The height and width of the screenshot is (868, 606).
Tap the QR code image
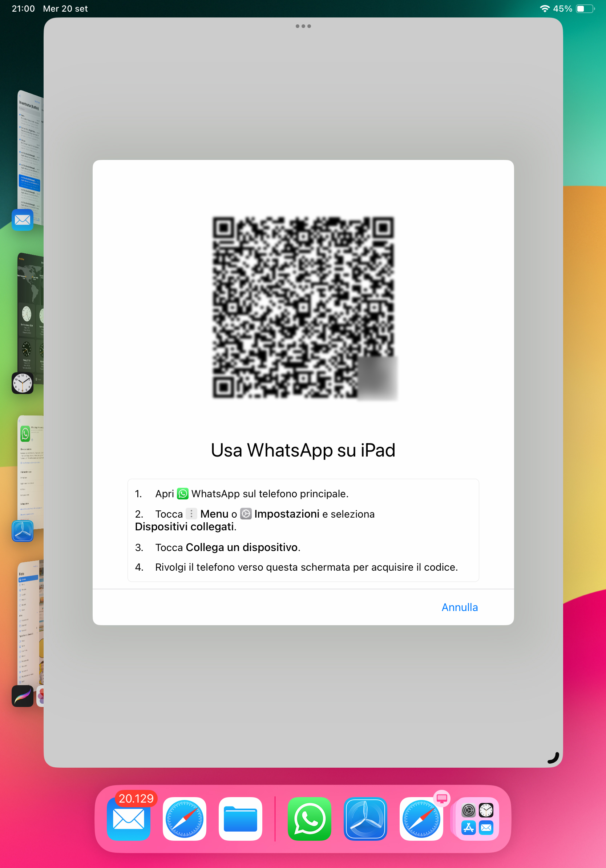click(x=303, y=307)
